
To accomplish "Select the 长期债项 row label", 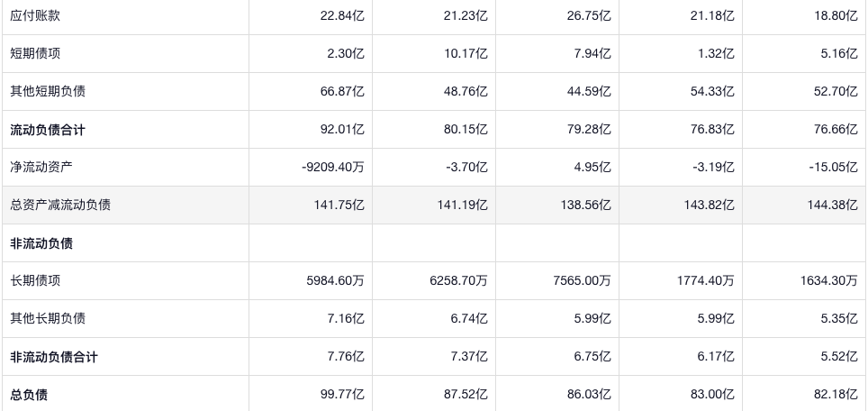I will 35,280.
